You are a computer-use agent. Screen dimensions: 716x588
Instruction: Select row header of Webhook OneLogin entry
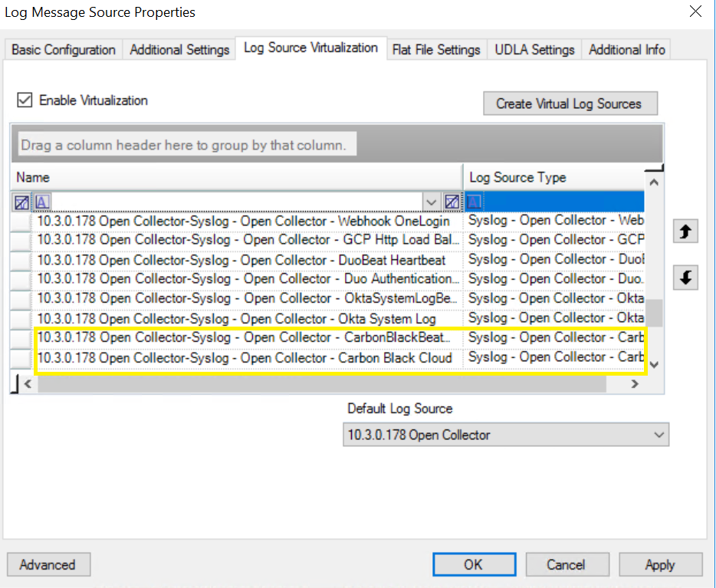click(x=23, y=221)
